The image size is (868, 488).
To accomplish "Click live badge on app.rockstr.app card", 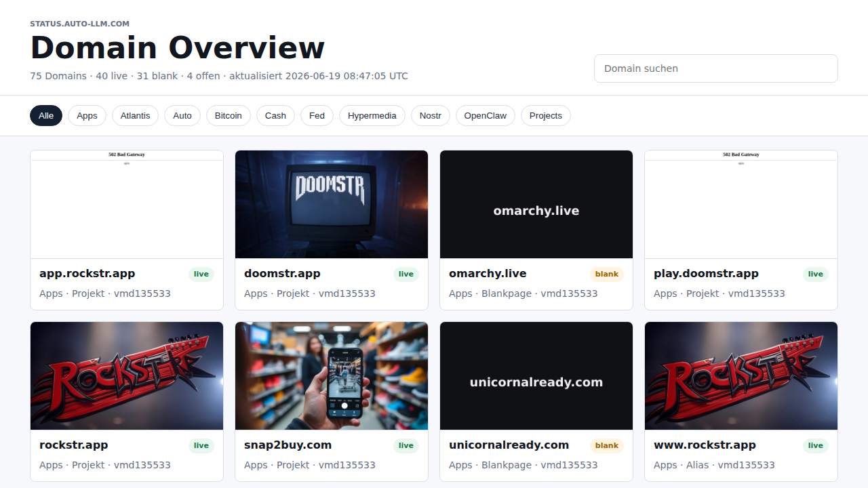I will click(x=201, y=274).
